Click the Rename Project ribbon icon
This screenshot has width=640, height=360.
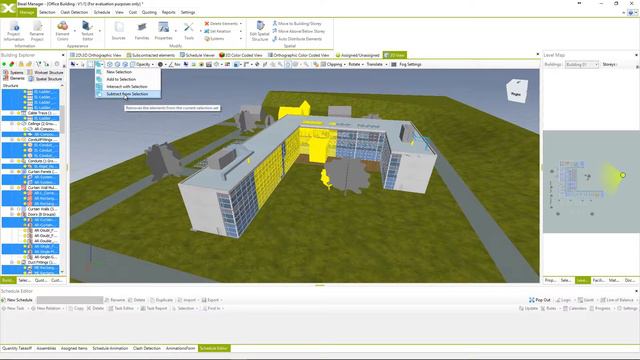click(37, 31)
